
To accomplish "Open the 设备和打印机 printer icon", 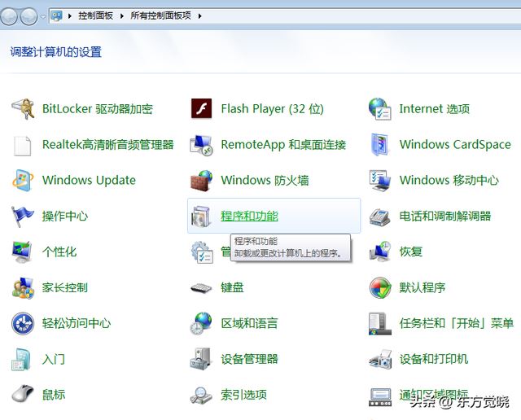I will point(379,359).
